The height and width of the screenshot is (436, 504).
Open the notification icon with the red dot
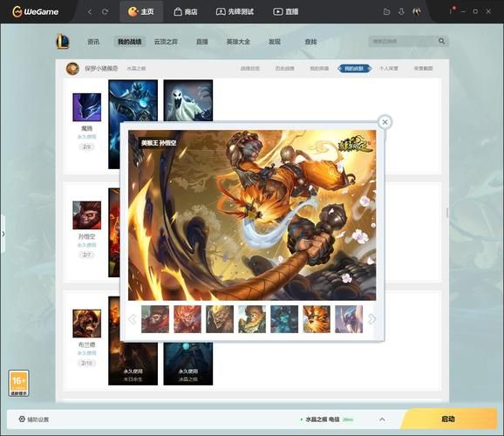pyautogui.click(x=452, y=10)
